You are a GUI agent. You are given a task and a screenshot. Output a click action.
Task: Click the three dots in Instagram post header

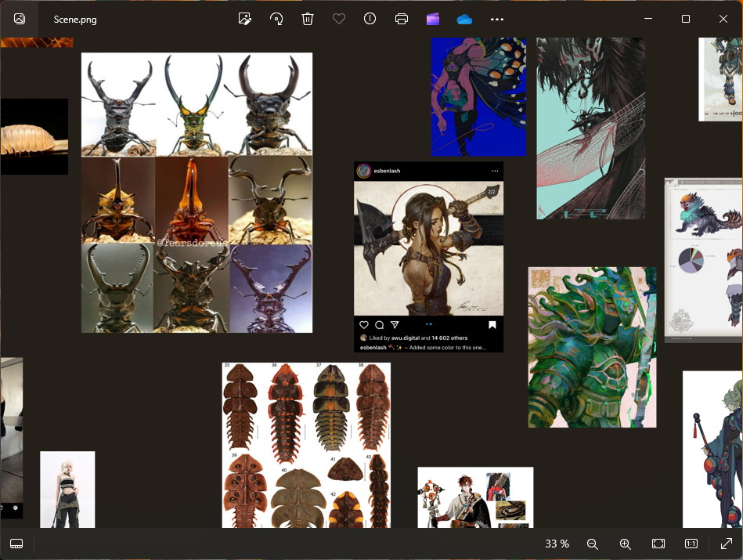click(495, 171)
